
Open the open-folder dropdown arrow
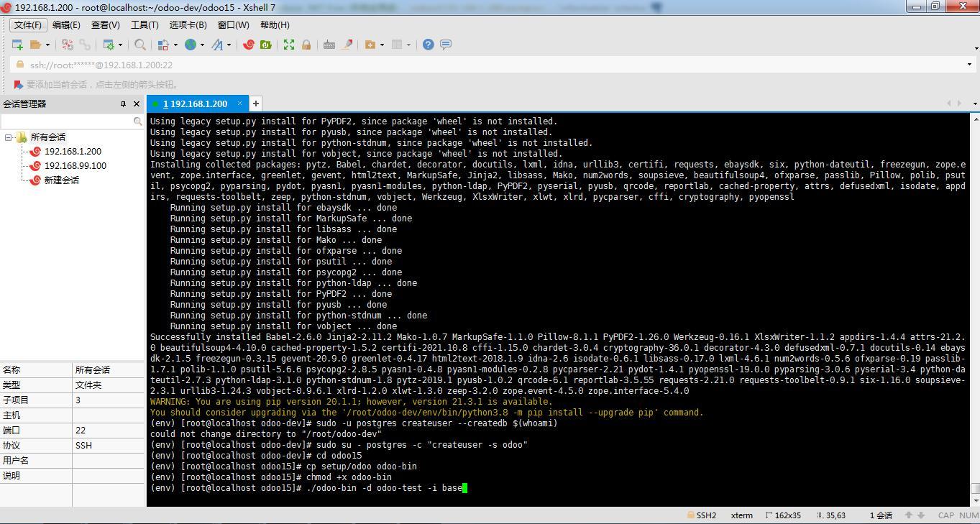point(48,45)
